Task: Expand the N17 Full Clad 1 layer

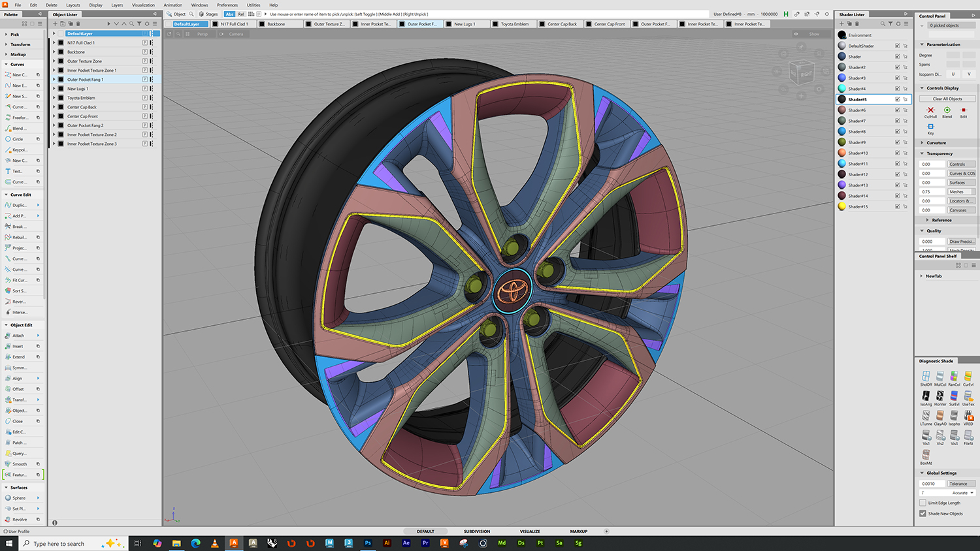Action: tap(54, 42)
